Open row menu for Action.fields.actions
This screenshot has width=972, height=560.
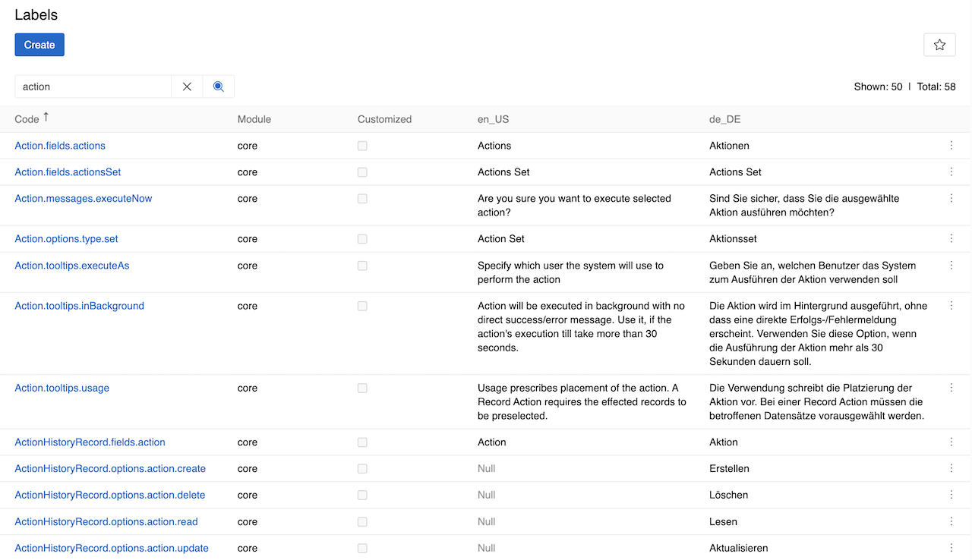tap(951, 145)
